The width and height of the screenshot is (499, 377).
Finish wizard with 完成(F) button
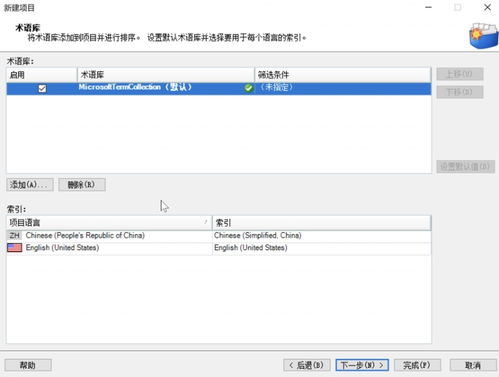[417, 365]
